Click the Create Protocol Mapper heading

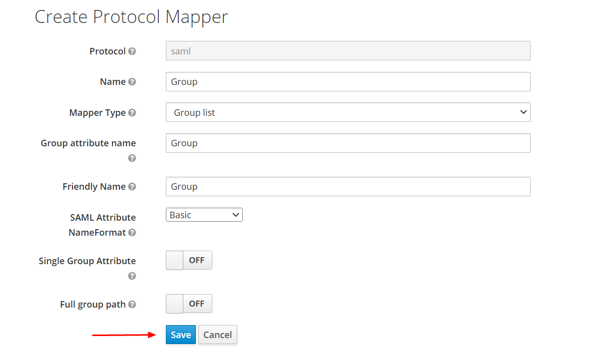click(x=131, y=17)
